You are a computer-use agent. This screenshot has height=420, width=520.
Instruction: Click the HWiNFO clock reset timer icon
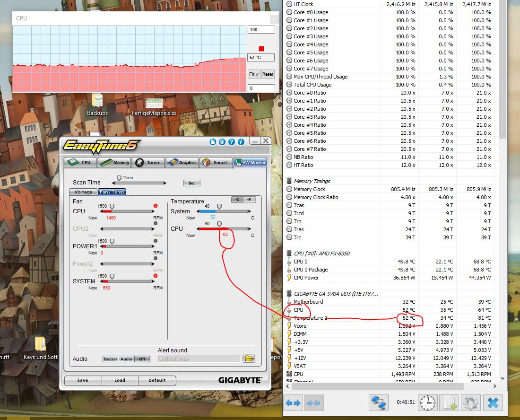point(427,403)
